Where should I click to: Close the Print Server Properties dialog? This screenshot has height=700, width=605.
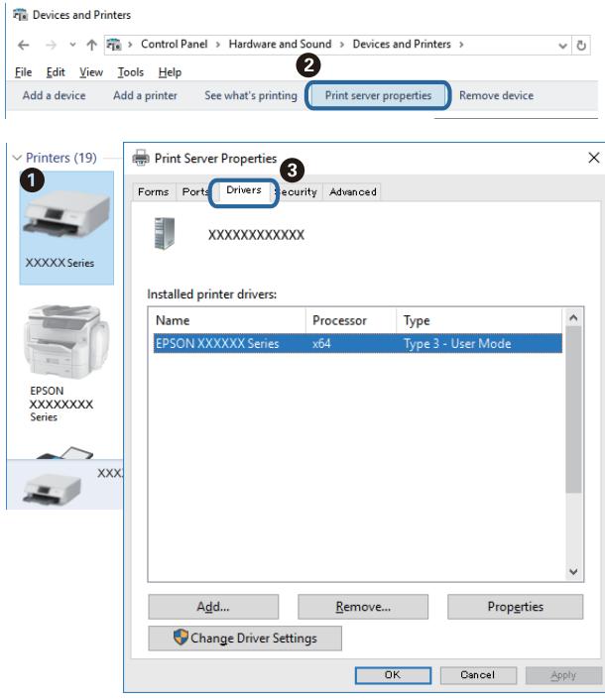[x=594, y=158]
